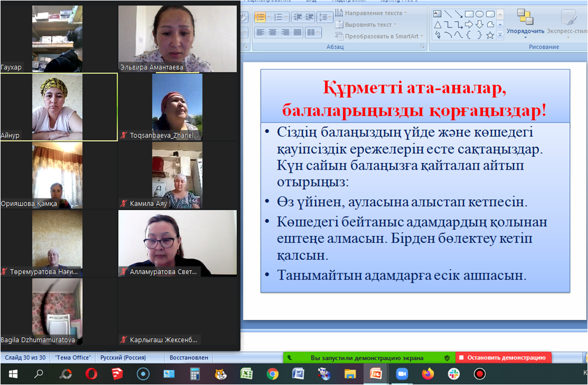Expand the shapes gallery more arrow
This screenshot has height=385, width=588.
(500, 35)
